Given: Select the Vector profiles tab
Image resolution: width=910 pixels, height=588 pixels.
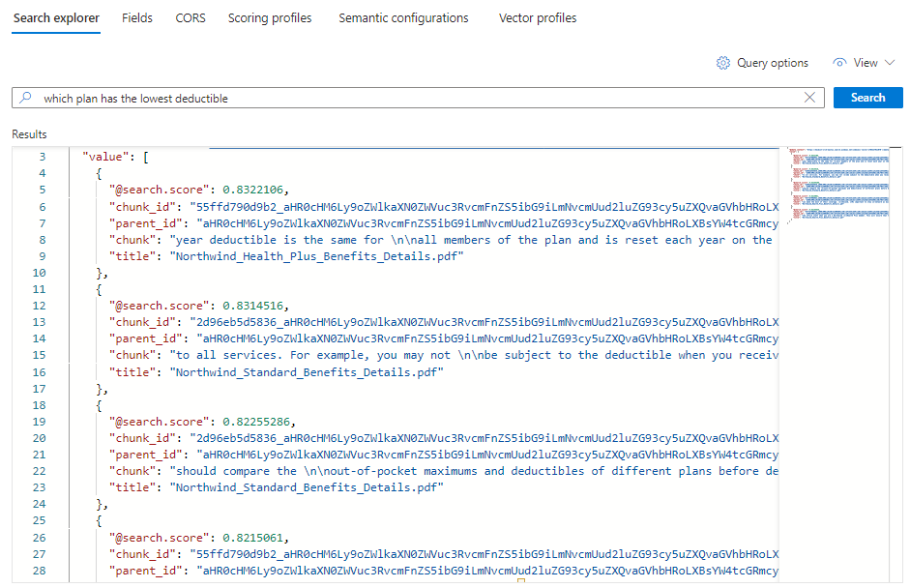Looking at the screenshot, I should [538, 18].
